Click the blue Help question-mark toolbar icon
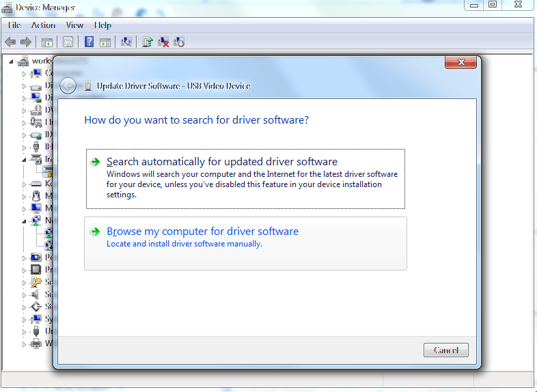 click(x=89, y=42)
